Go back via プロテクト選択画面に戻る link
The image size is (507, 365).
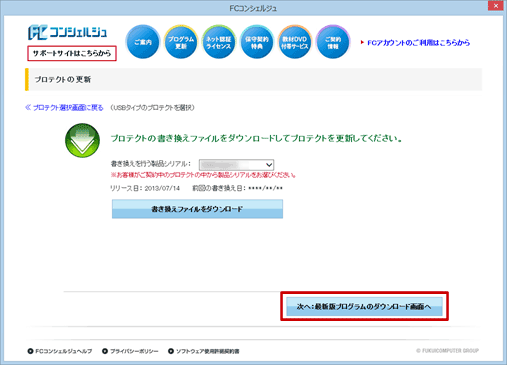pyautogui.click(x=64, y=108)
